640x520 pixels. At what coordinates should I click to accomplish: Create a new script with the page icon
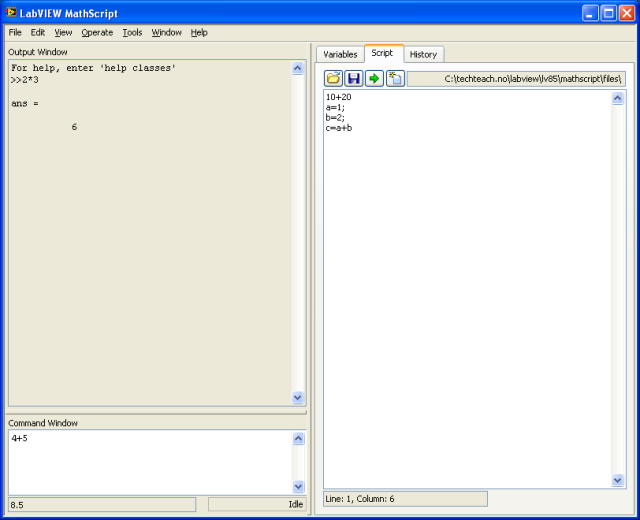coord(395,78)
